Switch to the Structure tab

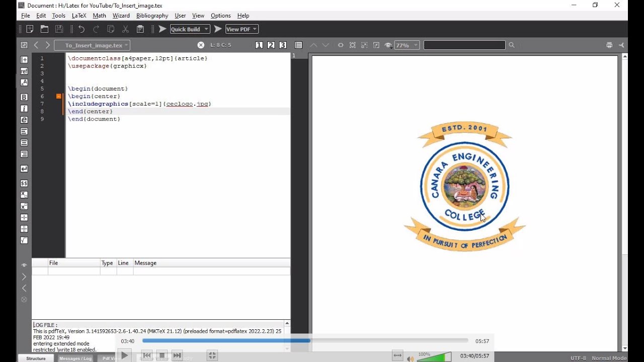[x=36, y=358]
